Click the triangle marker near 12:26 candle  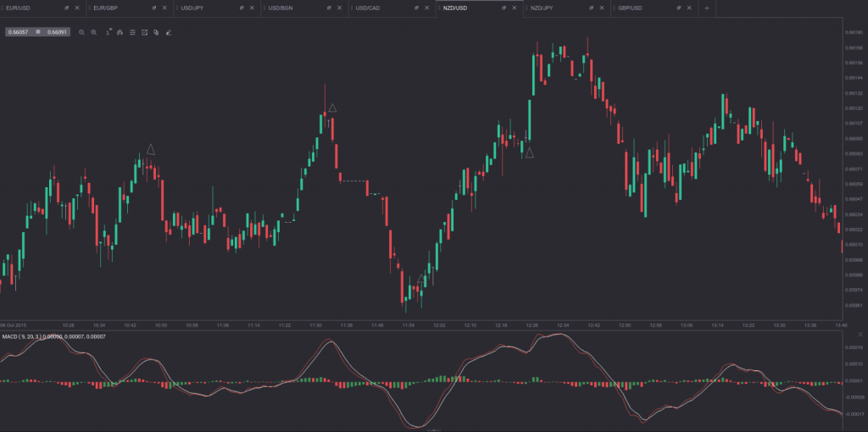tap(529, 152)
